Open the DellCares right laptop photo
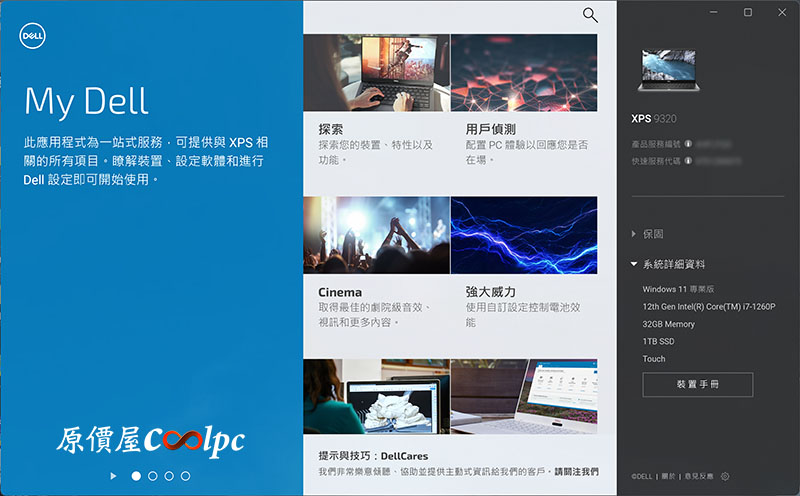The width and height of the screenshot is (800, 496). (x=524, y=396)
